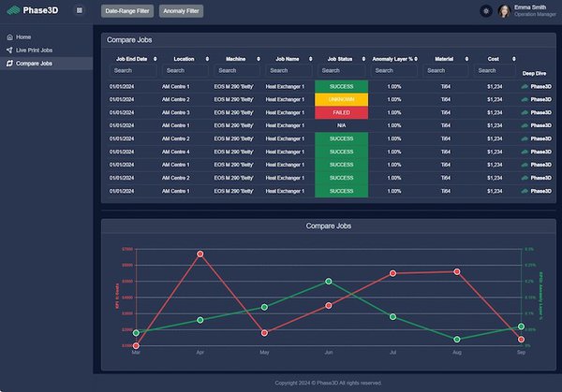Click the green data point above Jun
The width and height of the screenshot is (562, 392).
tap(329, 281)
